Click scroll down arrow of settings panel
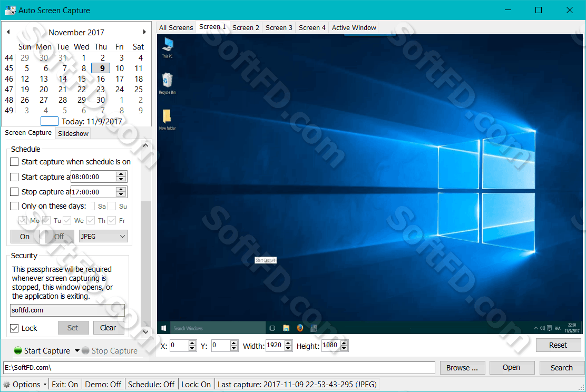The height and width of the screenshot is (392, 586). (146, 331)
